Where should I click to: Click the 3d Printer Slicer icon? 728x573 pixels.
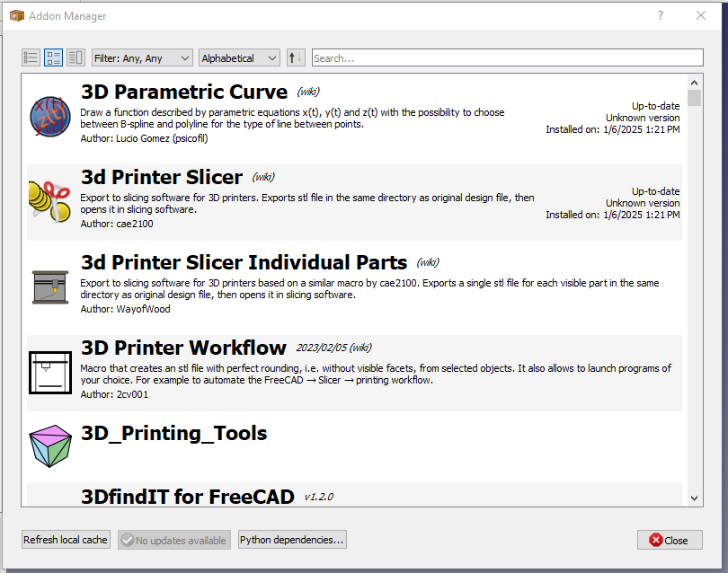[49, 202]
